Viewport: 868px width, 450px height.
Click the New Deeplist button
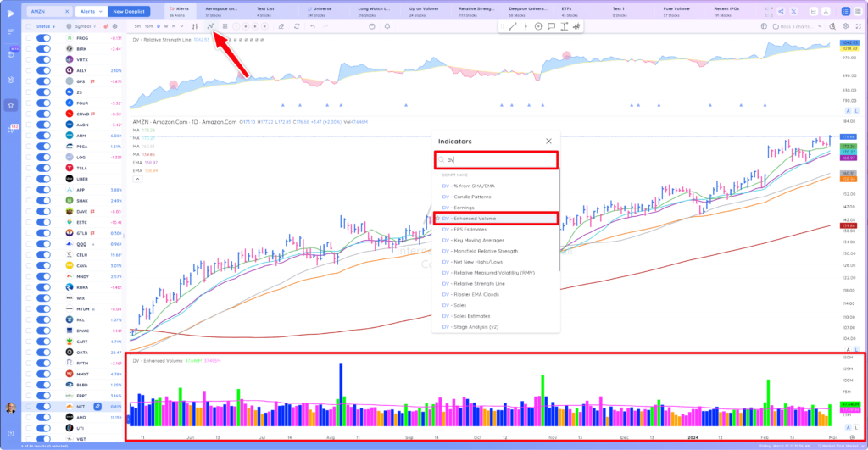coord(129,11)
